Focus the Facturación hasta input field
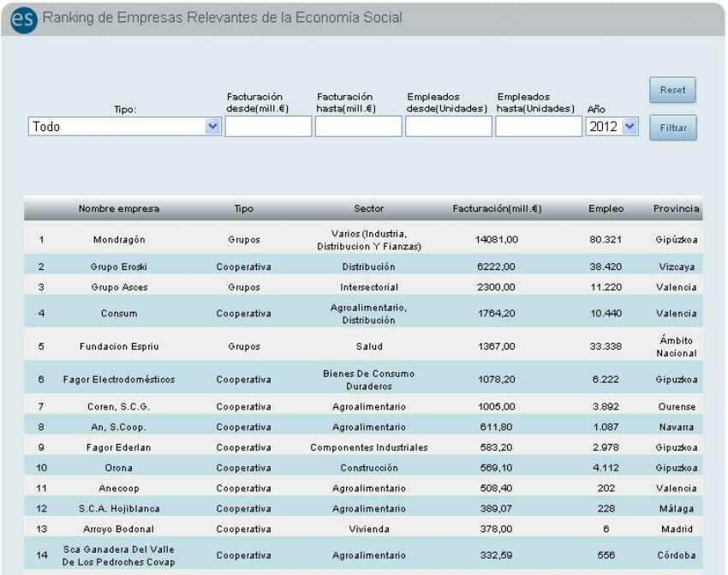This screenshot has width=728, height=575. click(x=358, y=126)
